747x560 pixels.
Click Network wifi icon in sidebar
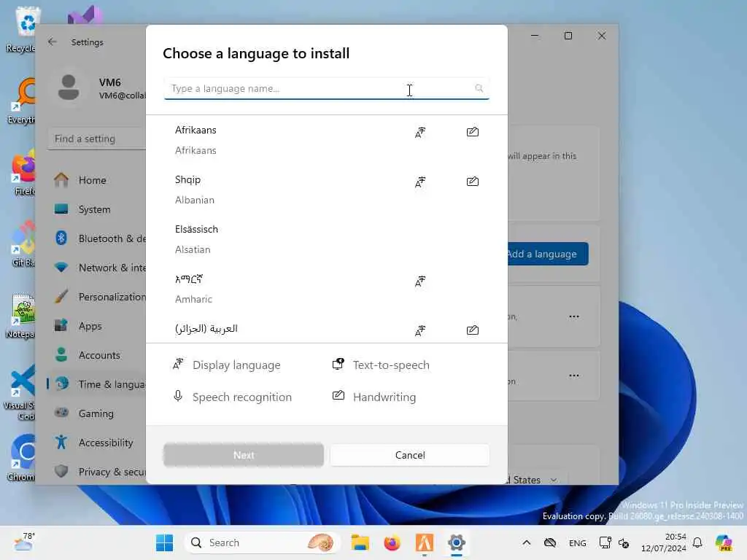(61, 267)
